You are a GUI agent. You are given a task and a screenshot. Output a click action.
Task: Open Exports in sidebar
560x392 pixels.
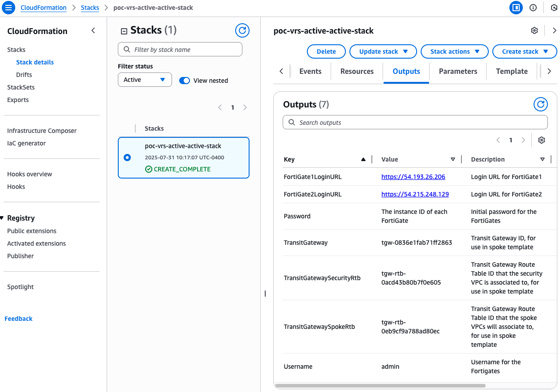[x=18, y=100]
